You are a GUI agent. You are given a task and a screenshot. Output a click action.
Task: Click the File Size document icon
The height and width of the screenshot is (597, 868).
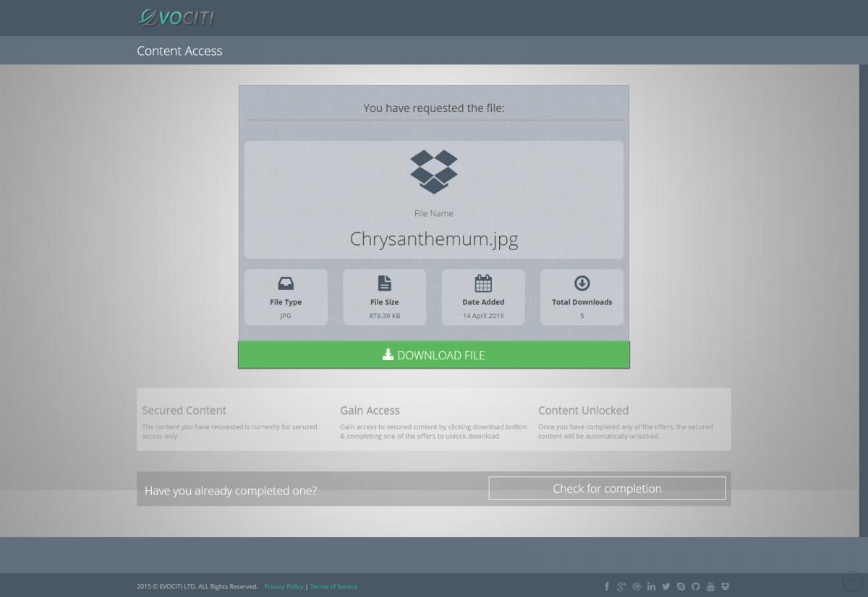(x=385, y=283)
